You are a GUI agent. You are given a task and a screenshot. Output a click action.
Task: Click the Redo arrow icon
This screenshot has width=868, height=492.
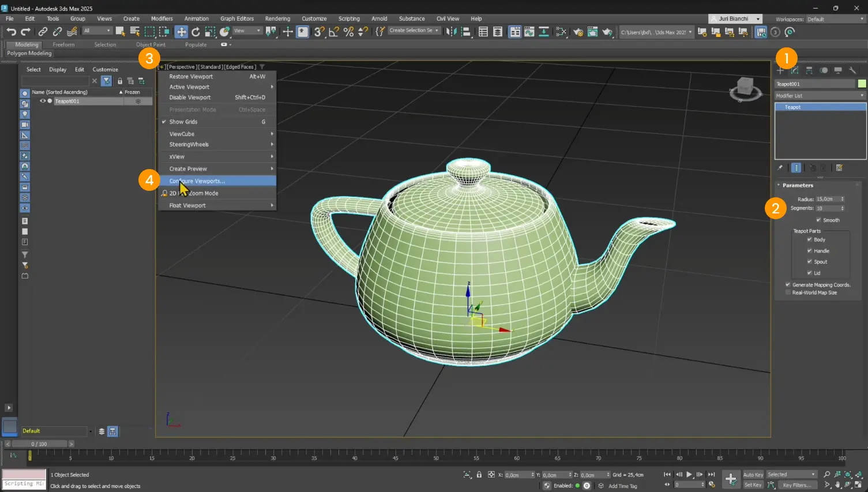click(x=25, y=32)
